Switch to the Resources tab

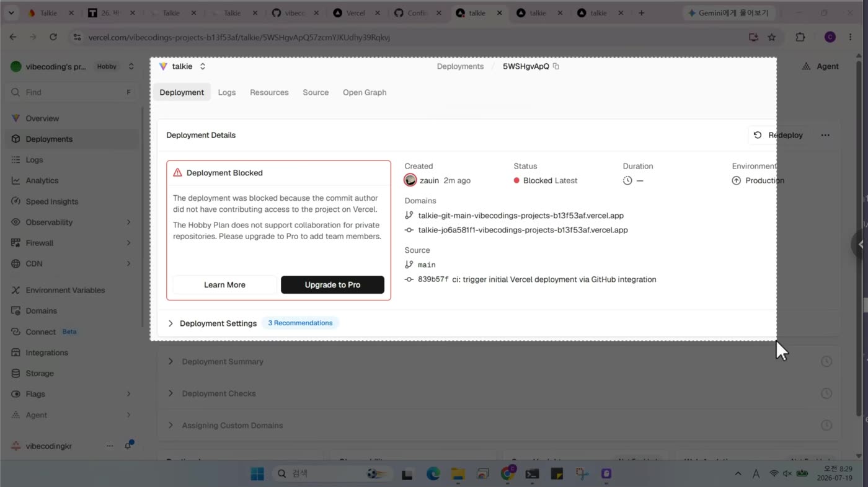point(269,92)
